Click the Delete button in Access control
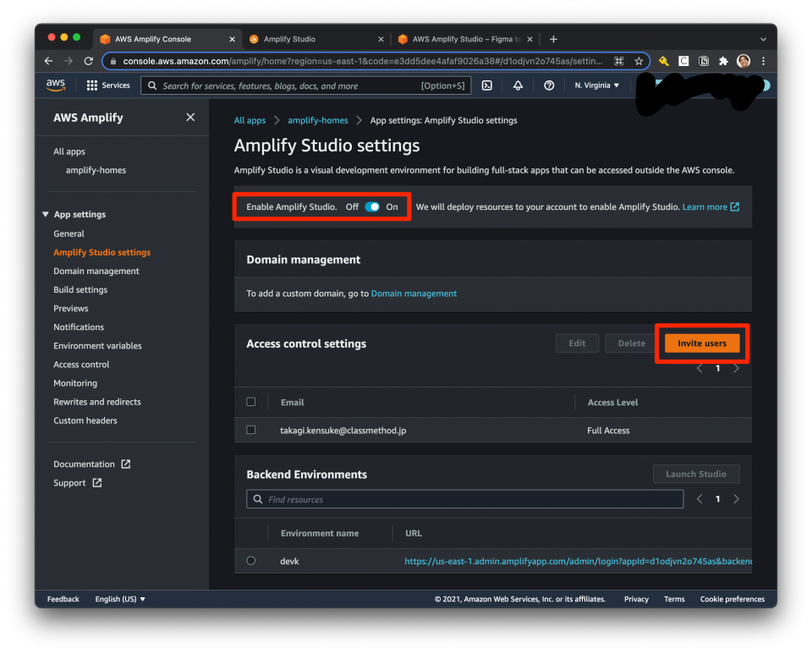Screen dimensions: 812x654 [x=631, y=343]
